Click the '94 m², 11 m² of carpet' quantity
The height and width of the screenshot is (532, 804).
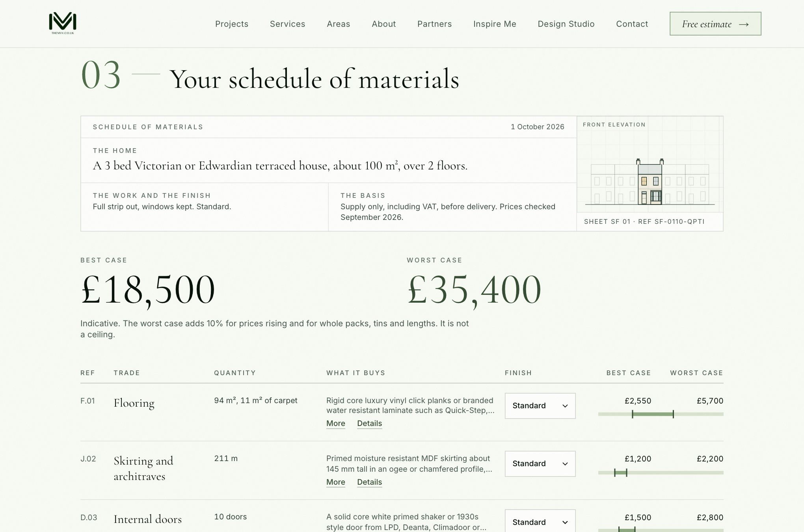pos(256,400)
